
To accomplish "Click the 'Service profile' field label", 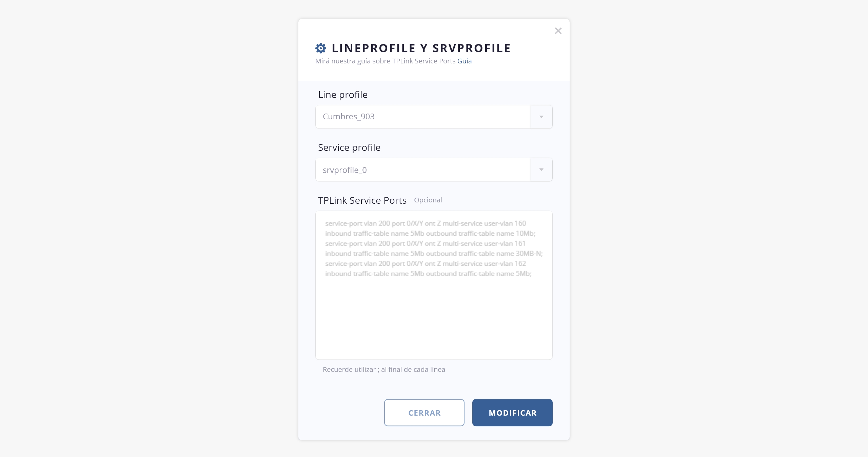I will pyautogui.click(x=349, y=147).
